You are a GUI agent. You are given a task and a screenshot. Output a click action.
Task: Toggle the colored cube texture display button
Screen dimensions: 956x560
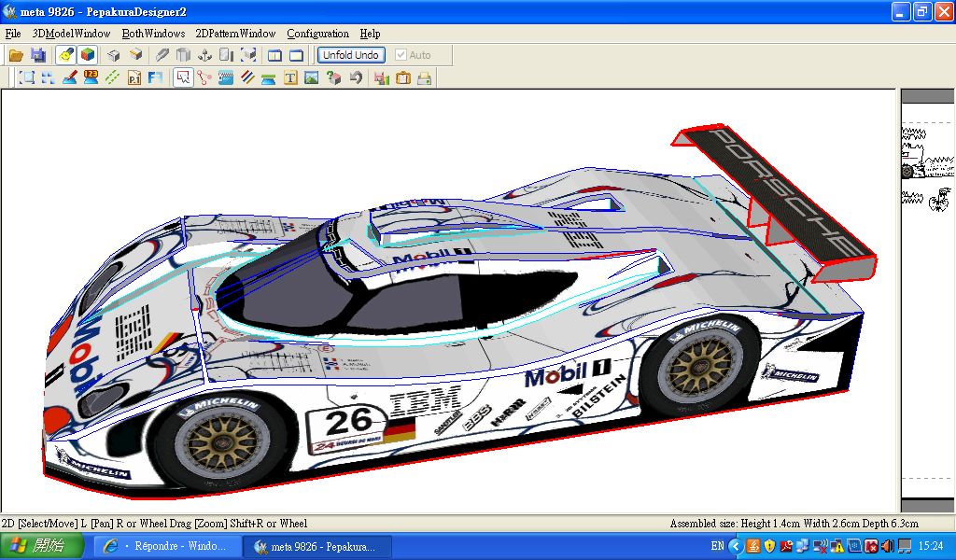pos(87,55)
